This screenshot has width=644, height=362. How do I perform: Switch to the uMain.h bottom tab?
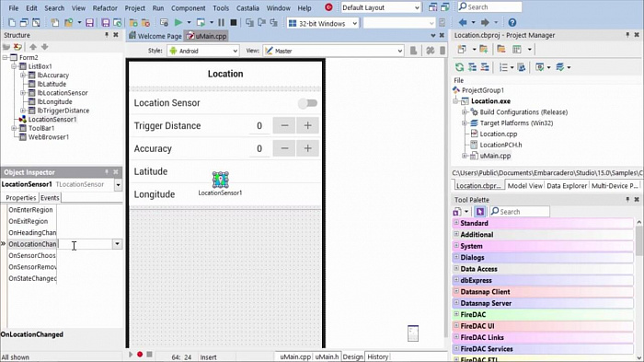(327, 356)
